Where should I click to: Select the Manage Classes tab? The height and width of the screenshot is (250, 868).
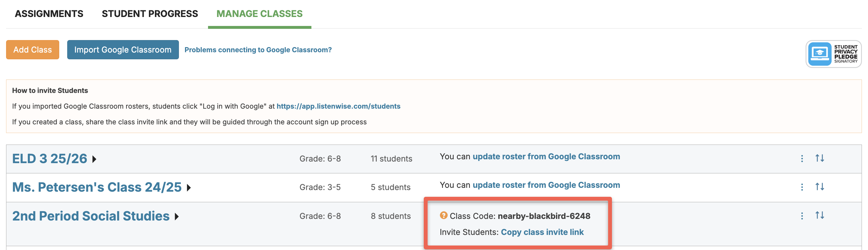click(260, 14)
